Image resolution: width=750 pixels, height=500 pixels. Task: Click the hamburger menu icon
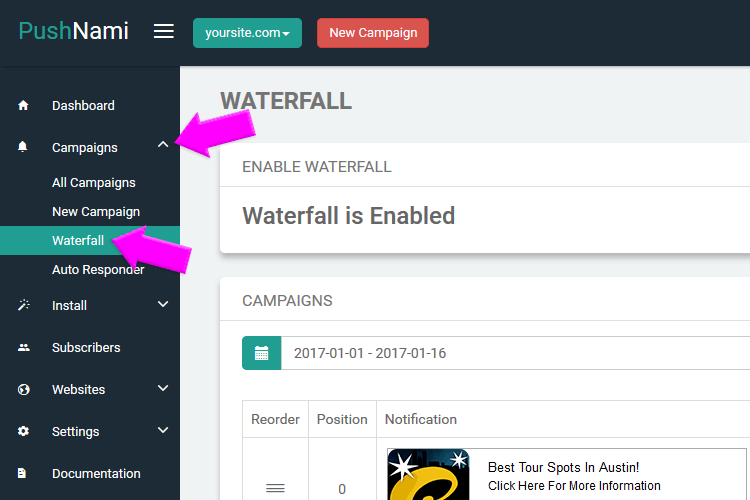(163, 32)
